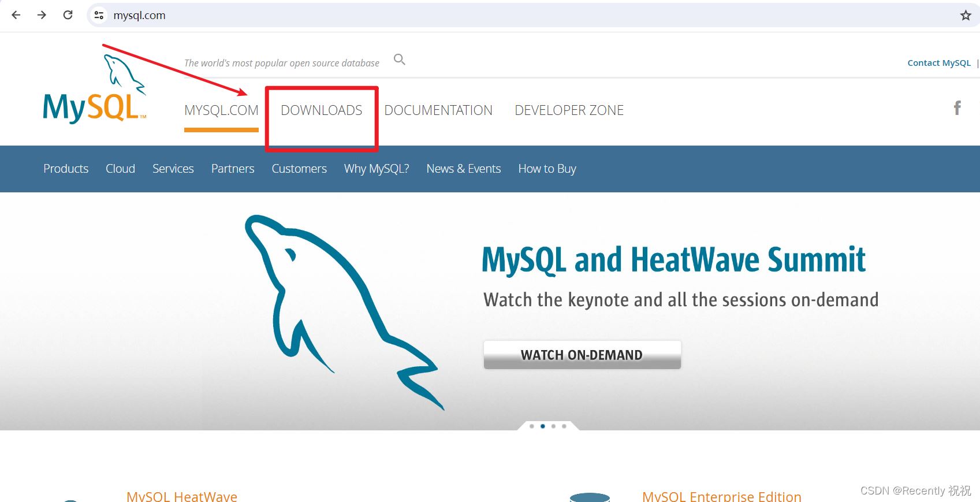
Task: Open Why MySQL? menu item
Action: 377,169
